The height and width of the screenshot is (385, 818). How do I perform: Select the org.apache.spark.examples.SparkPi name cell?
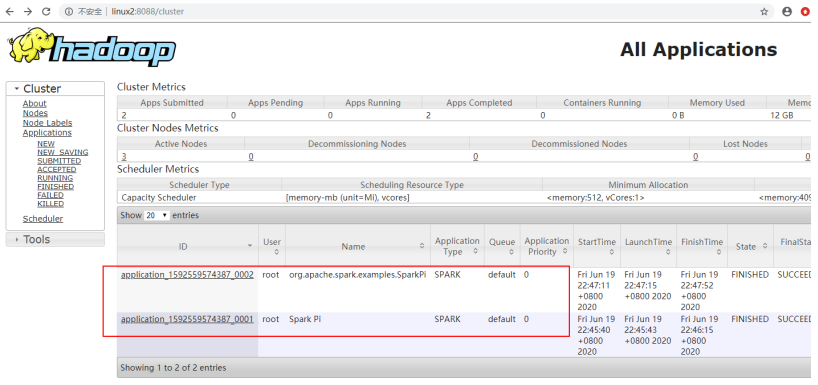[357, 274]
